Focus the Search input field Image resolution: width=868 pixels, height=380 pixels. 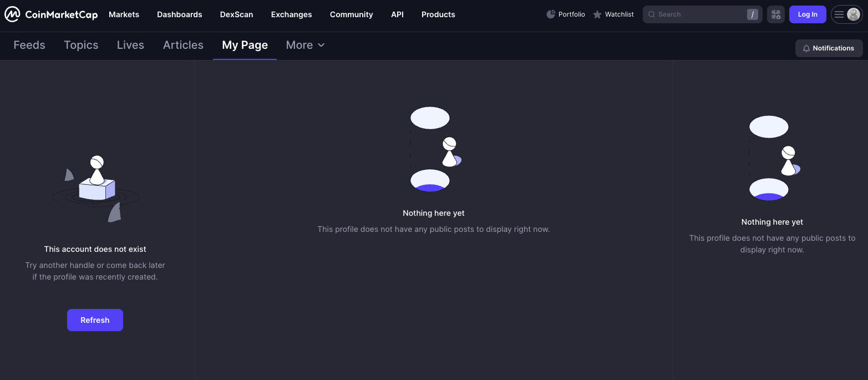click(x=703, y=14)
